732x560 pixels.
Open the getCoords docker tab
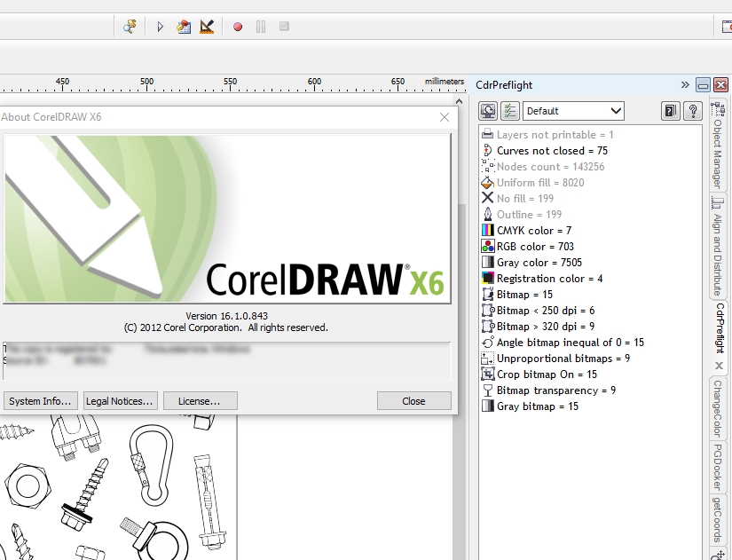coord(718,520)
